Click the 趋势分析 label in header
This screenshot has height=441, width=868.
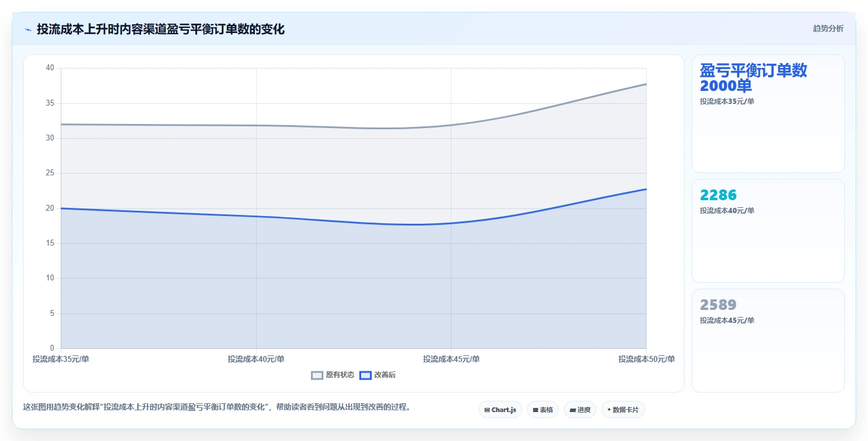click(828, 28)
